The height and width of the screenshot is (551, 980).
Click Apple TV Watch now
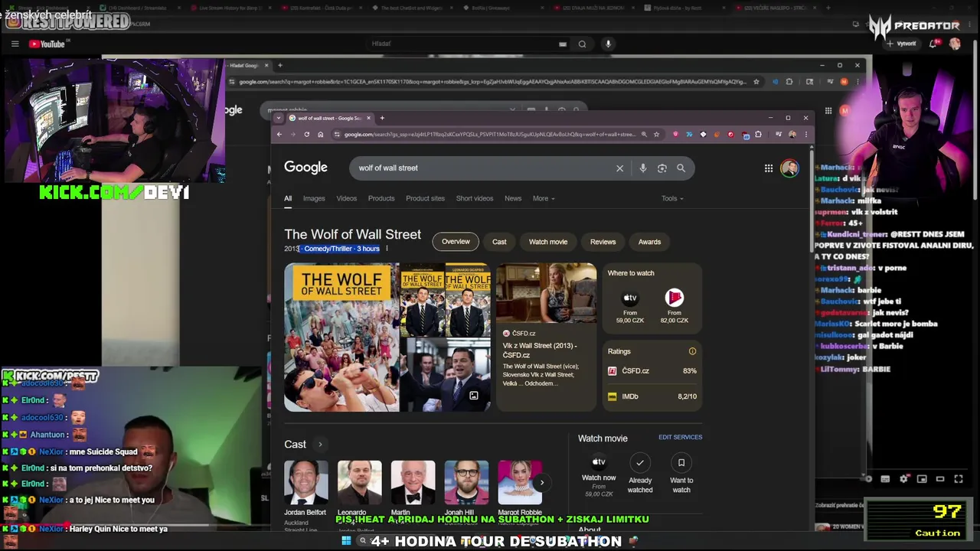coord(599,474)
